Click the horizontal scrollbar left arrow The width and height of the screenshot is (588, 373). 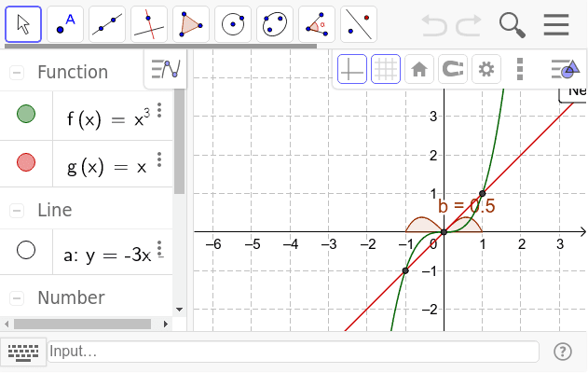(x=7, y=324)
